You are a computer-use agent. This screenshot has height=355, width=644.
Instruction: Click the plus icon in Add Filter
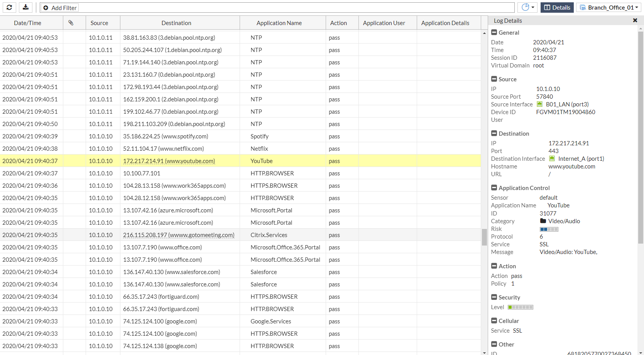(x=46, y=8)
